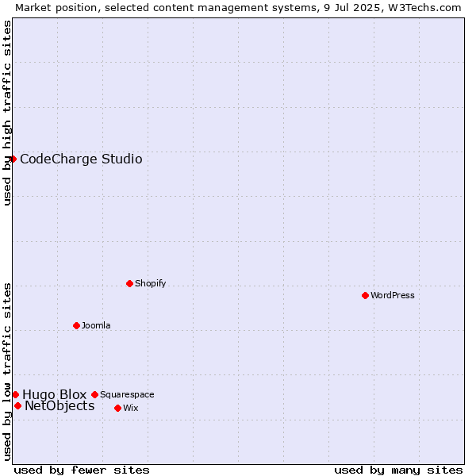Screen dimensions: 476x476
Task: Click the 'used by low traffic sites' axis label
Action: click(x=6, y=372)
